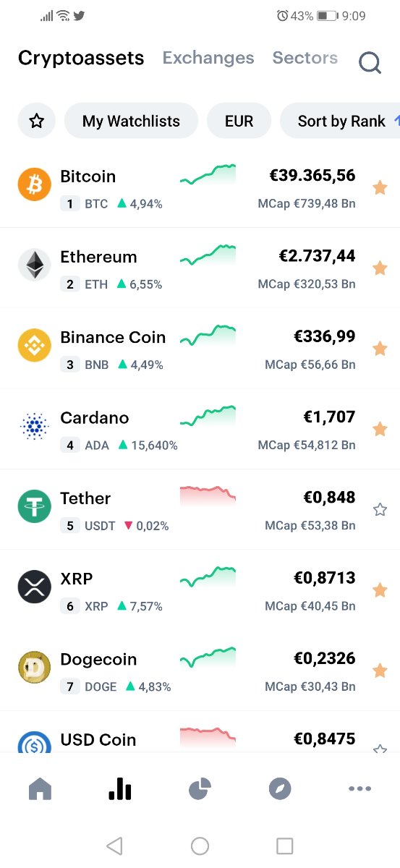Open the compass explore icon

[x=280, y=789]
